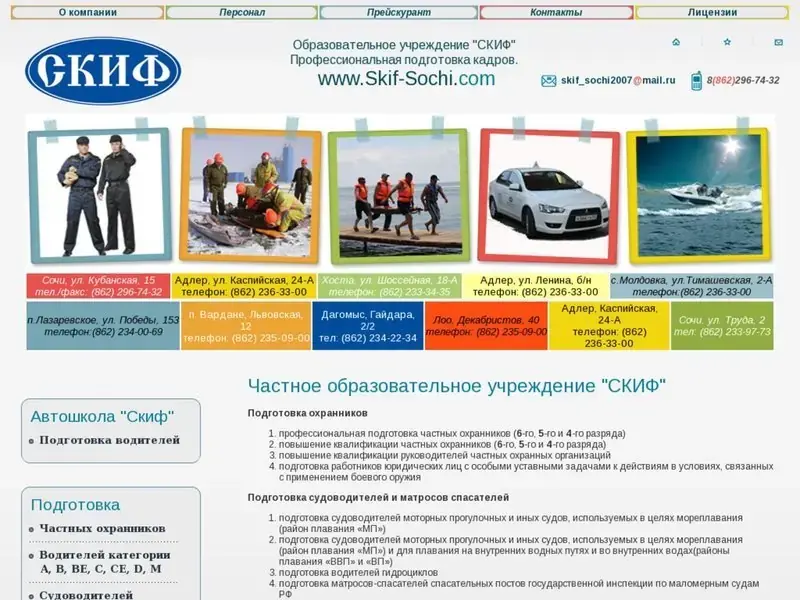This screenshot has width=800, height=600.
Task: Click the Подготовка охранников subheading
Action: click(x=308, y=413)
